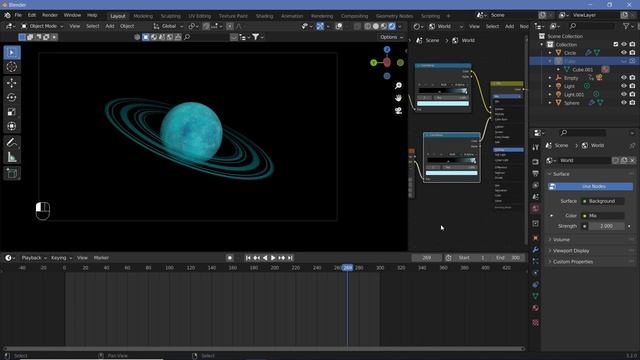The height and width of the screenshot is (360, 640).
Task: Switch to rendered viewport shading
Action: tap(392, 26)
